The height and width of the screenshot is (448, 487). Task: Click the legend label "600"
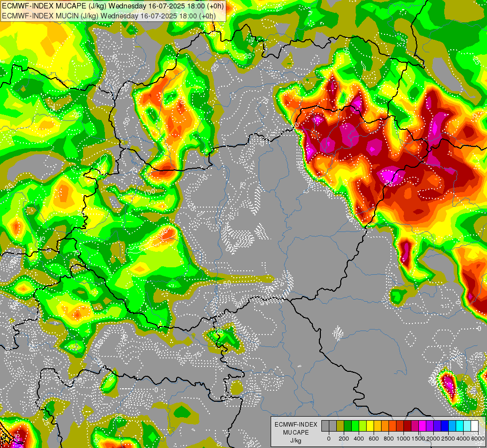click(374, 439)
